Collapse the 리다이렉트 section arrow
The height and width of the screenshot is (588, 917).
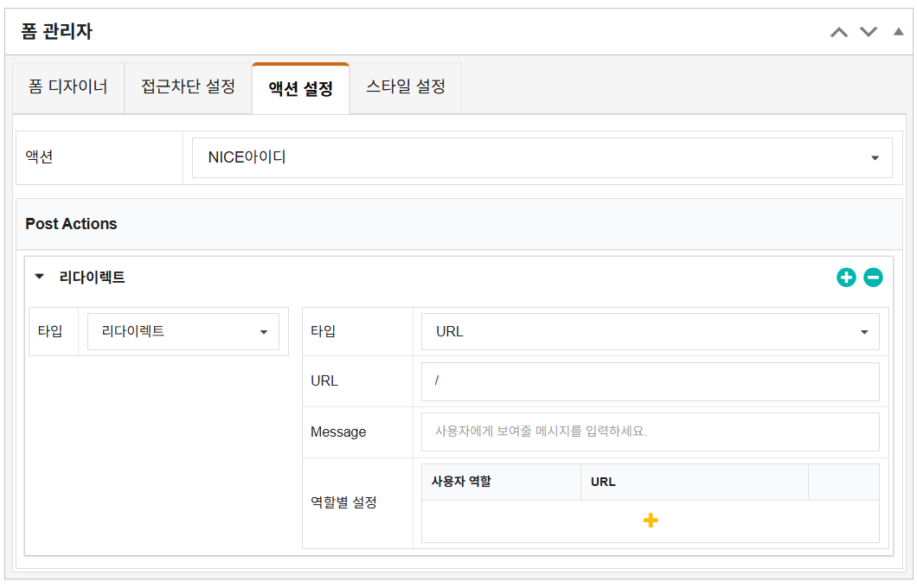click(39, 278)
